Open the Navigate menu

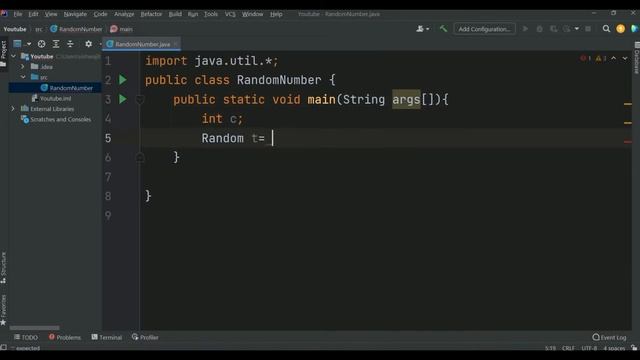[x=75, y=14]
